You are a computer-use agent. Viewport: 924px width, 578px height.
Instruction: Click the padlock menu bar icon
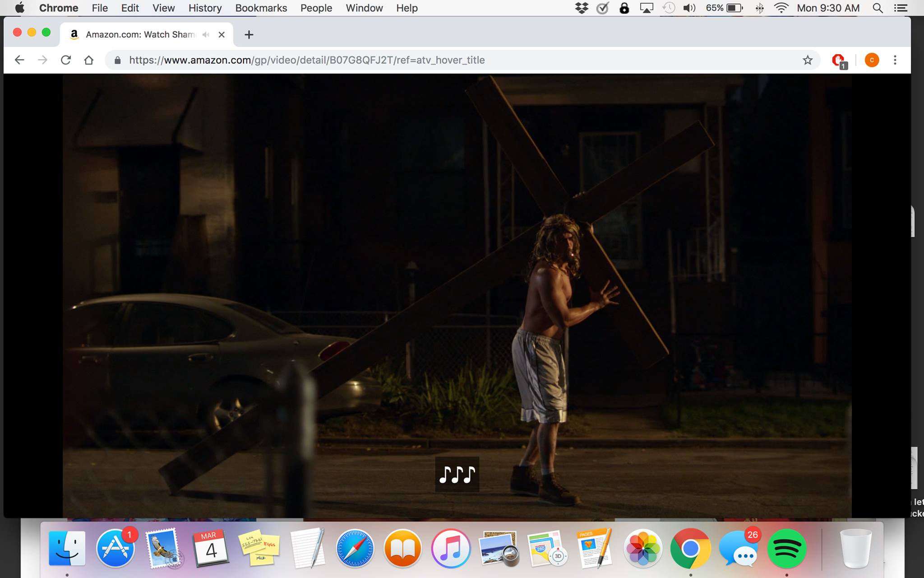(x=624, y=8)
